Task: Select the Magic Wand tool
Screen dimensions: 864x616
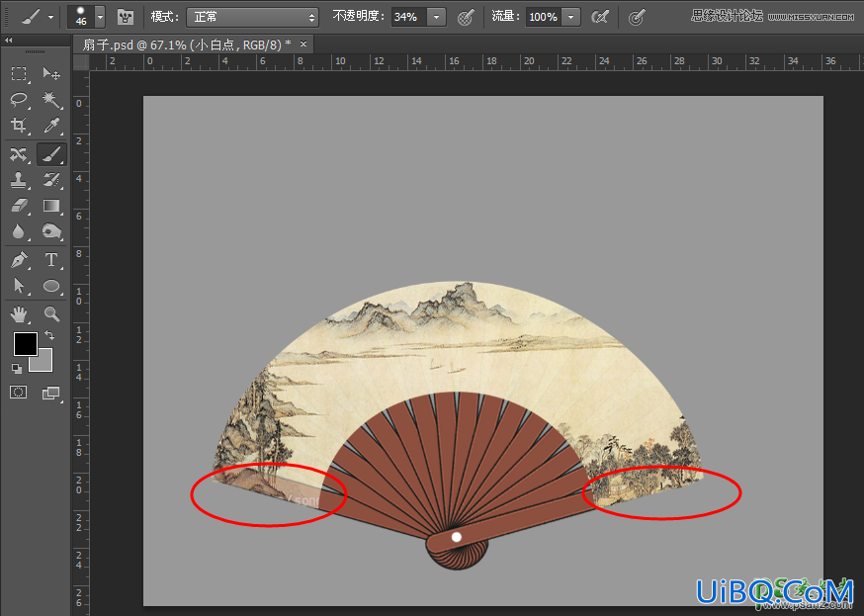Action: (x=51, y=100)
